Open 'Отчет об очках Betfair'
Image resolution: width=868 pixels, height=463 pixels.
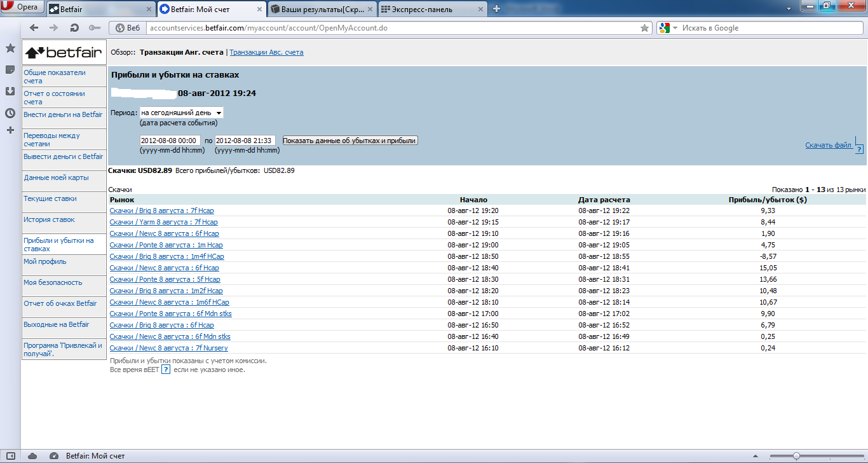coord(64,307)
